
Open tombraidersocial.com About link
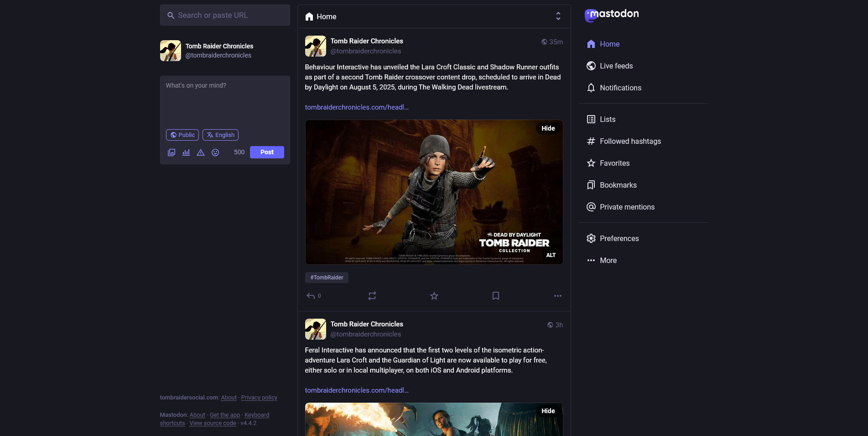(229, 398)
